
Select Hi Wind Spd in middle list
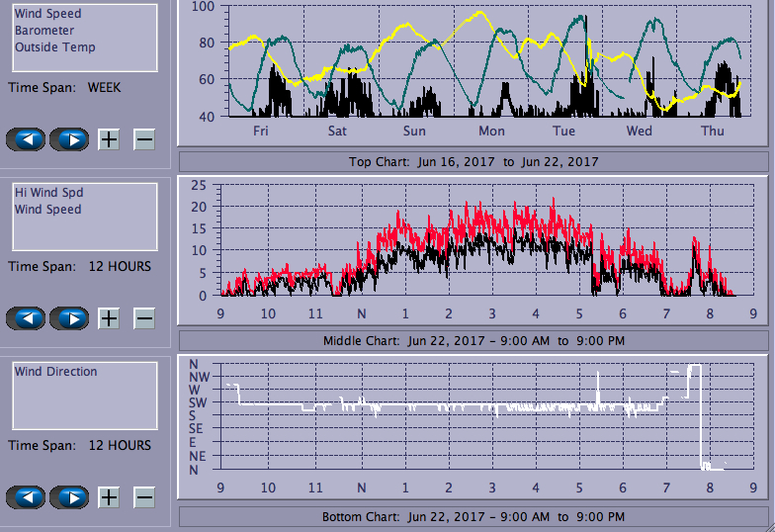point(47,193)
